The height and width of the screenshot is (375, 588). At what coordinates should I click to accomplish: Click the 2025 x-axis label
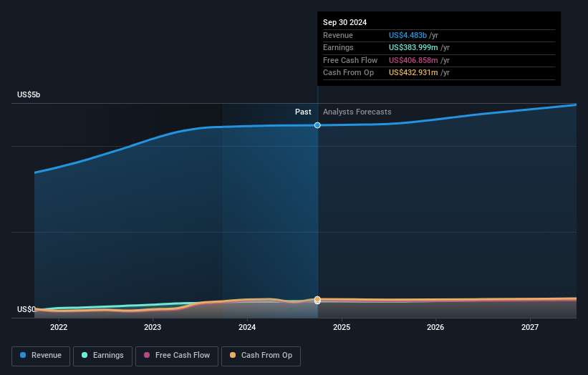click(342, 327)
